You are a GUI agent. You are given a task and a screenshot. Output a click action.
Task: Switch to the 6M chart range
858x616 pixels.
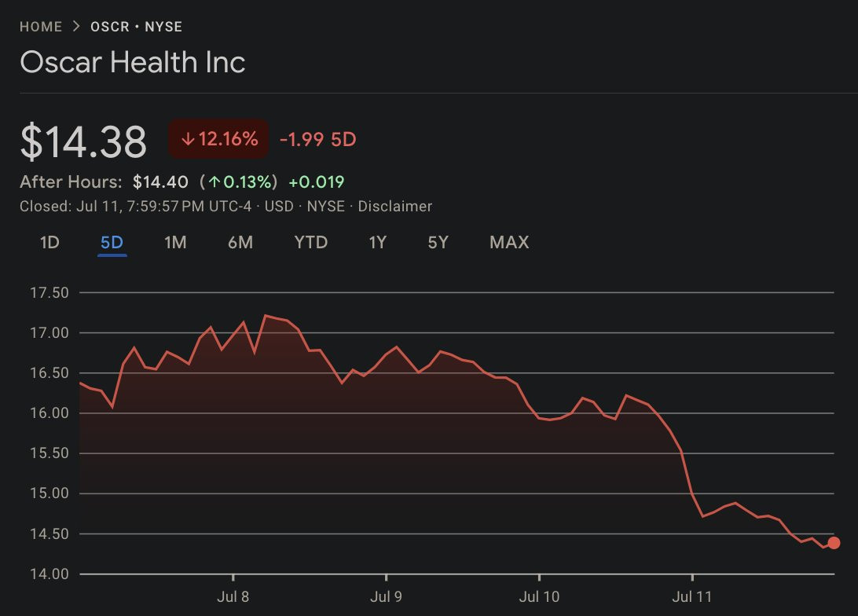tap(240, 243)
